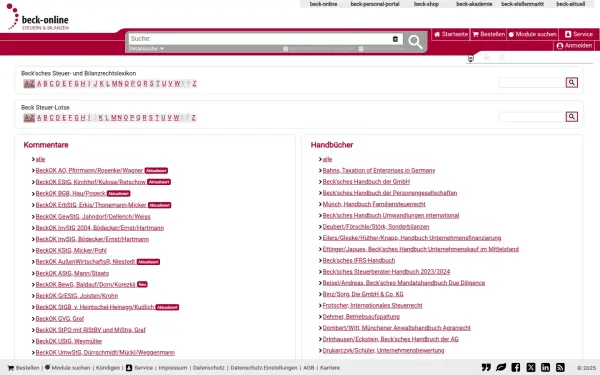This screenshot has width=600, height=375.
Task: Click Beck Steuer-Lotse search input
Action: pos(532,116)
